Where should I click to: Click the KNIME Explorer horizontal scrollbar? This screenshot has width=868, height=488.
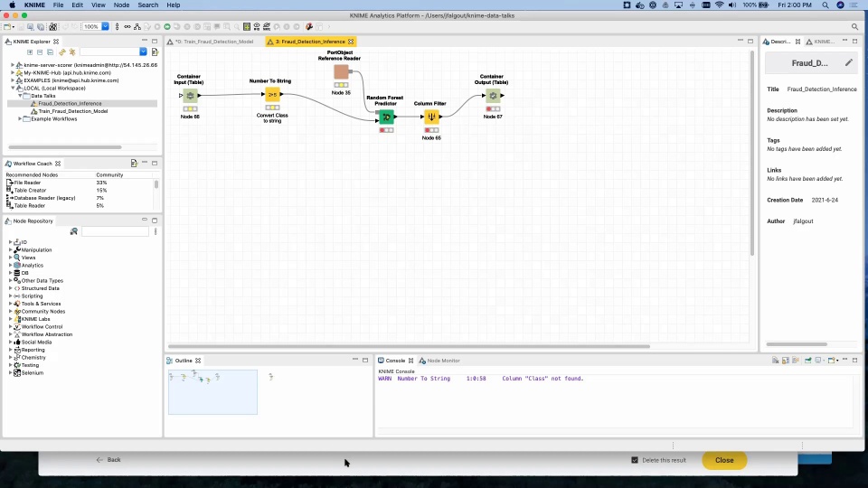[65, 147]
